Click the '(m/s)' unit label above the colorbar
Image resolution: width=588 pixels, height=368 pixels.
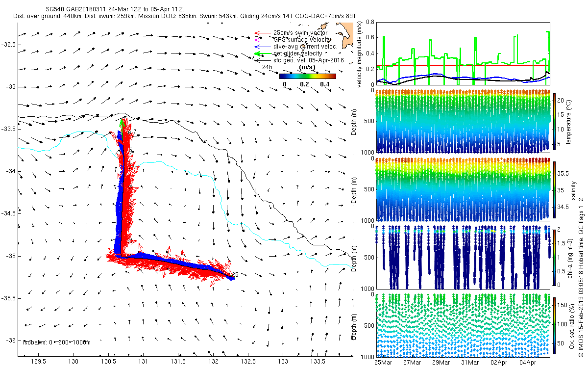307,67
